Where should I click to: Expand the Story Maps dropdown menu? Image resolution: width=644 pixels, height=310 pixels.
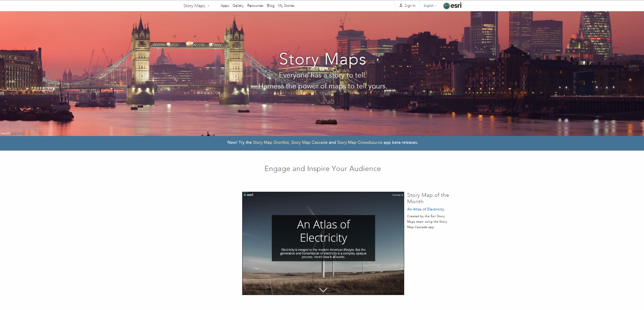(x=196, y=6)
